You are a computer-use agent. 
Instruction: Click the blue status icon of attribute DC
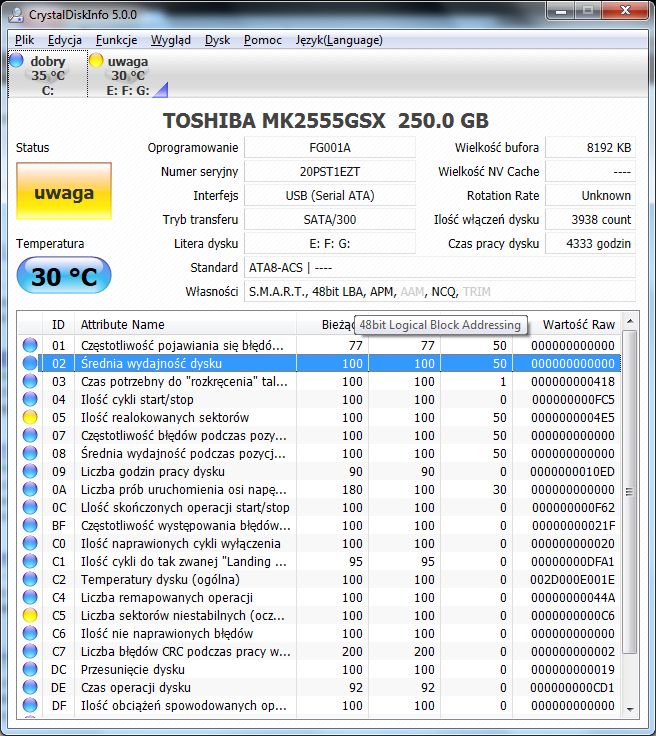[x=30, y=669]
